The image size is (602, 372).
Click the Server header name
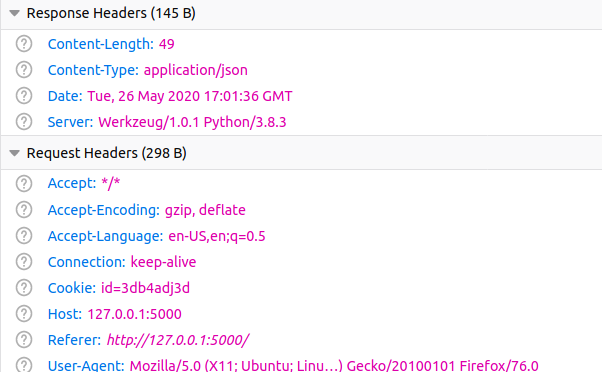coord(70,122)
